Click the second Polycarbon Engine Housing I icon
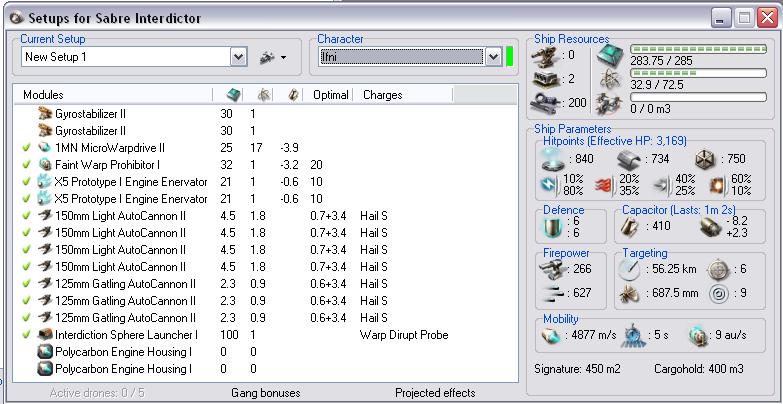Viewport: 783px width, 404px height. point(45,369)
